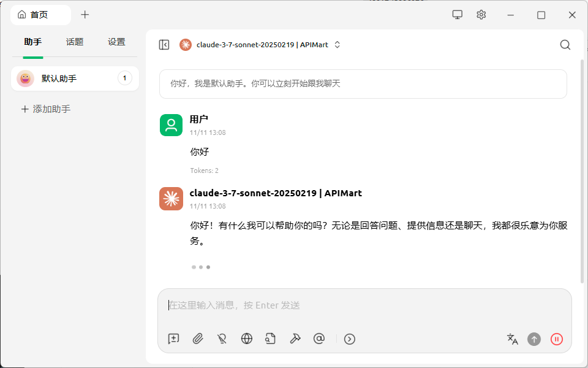Screen dimensions: 588x368
Task: Minimize the window
Action: pos(510,15)
